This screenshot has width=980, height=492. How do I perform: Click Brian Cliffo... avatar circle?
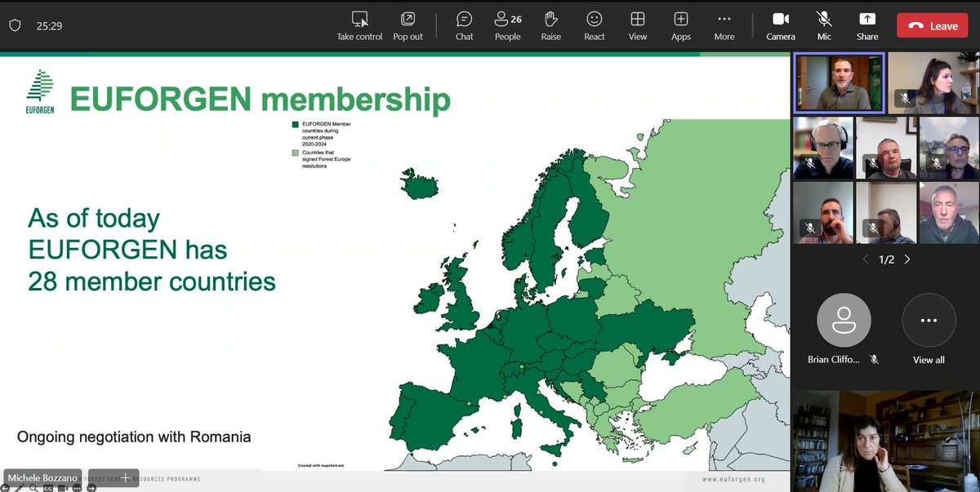[844, 321]
